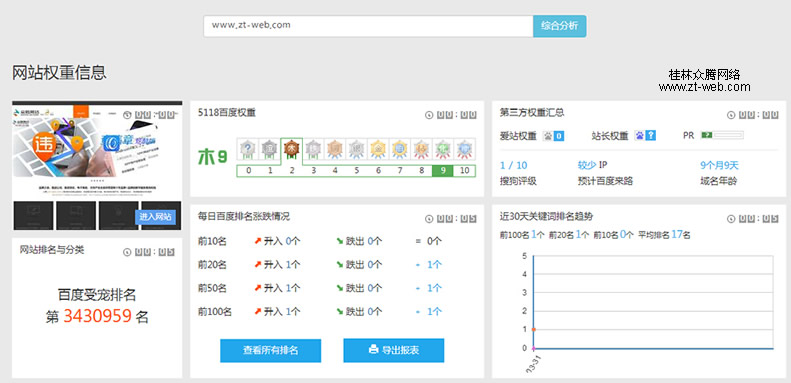Click the 站长权重 paw icon
Image resolution: width=791 pixels, height=383 pixels.
(x=640, y=136)
